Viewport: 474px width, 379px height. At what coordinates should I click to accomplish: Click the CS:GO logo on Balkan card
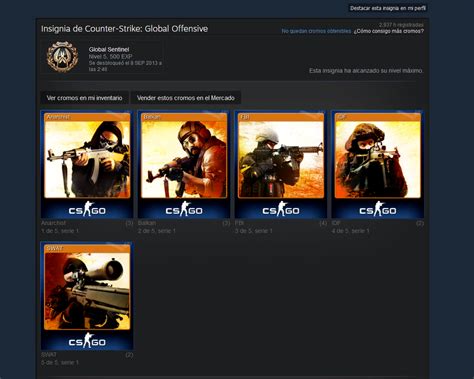(184, 209)
